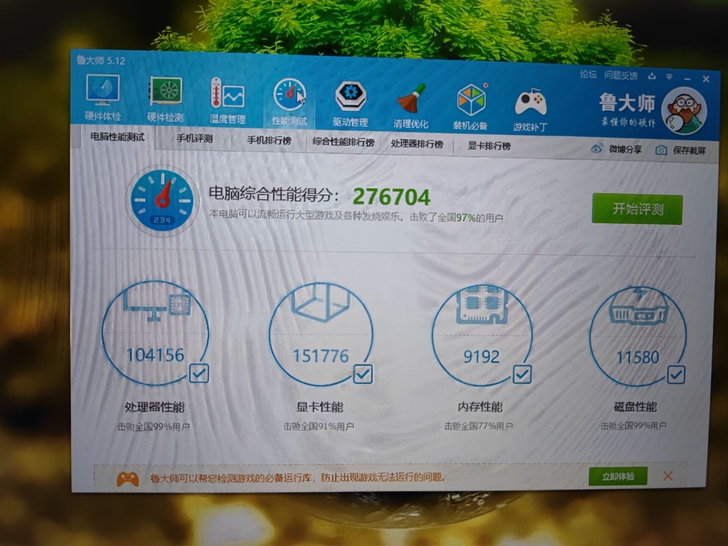Viewport: 728px width, 546px height.
Task: Click the 鲁大师 mascot avatar
Action: click(x=683, y=111)
